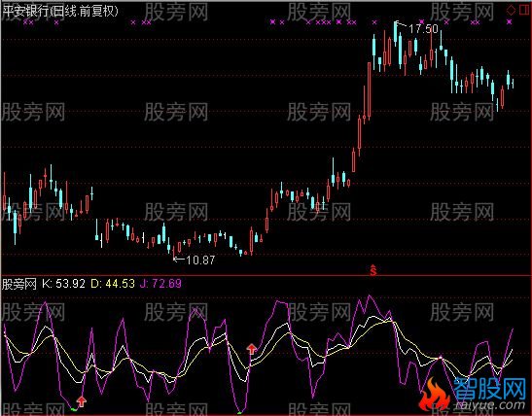Click the 17.50 high price label
Image resolution: width=532 pixels, height=416 pixels.
point(423,29)
